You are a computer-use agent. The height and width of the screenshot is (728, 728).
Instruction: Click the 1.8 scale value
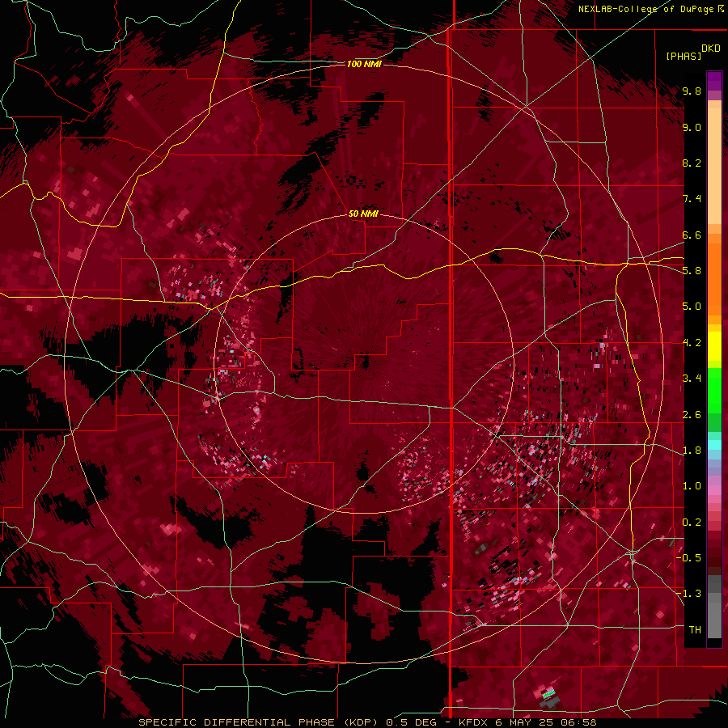tap(692, 451)
